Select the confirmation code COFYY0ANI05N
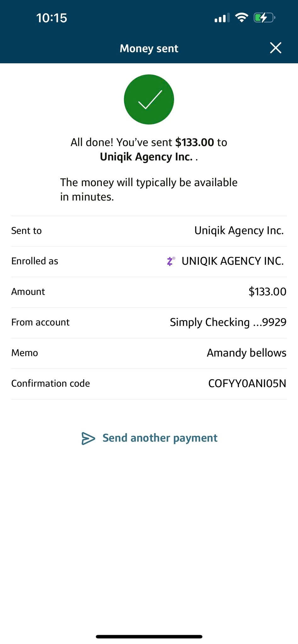 pyautogui.click(x=247, y=383)
